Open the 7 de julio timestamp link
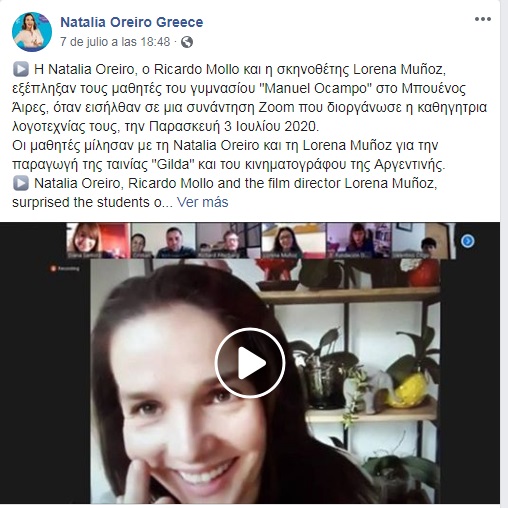 (115, 42)
